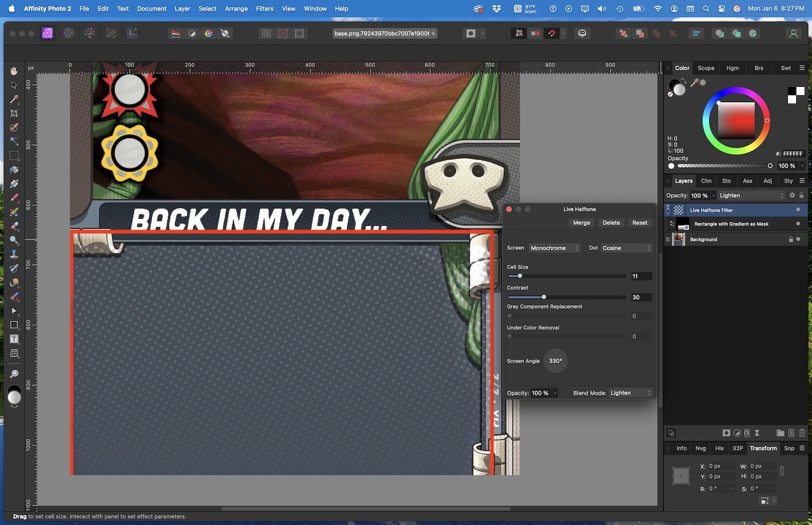Select the Artistic Text tool
Viewport: 812px width, 525px height.
[14, 339]
